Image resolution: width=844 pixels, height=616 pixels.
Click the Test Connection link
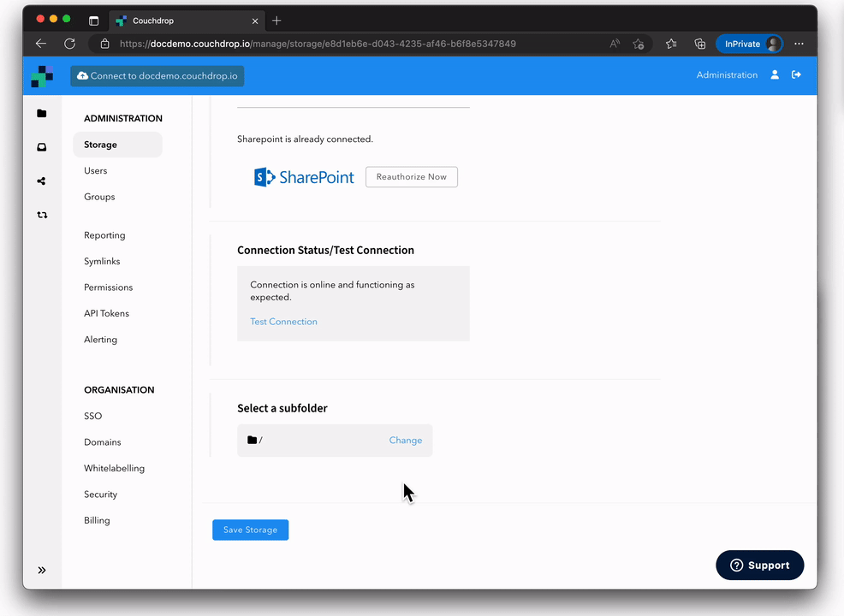coord(283,322)
